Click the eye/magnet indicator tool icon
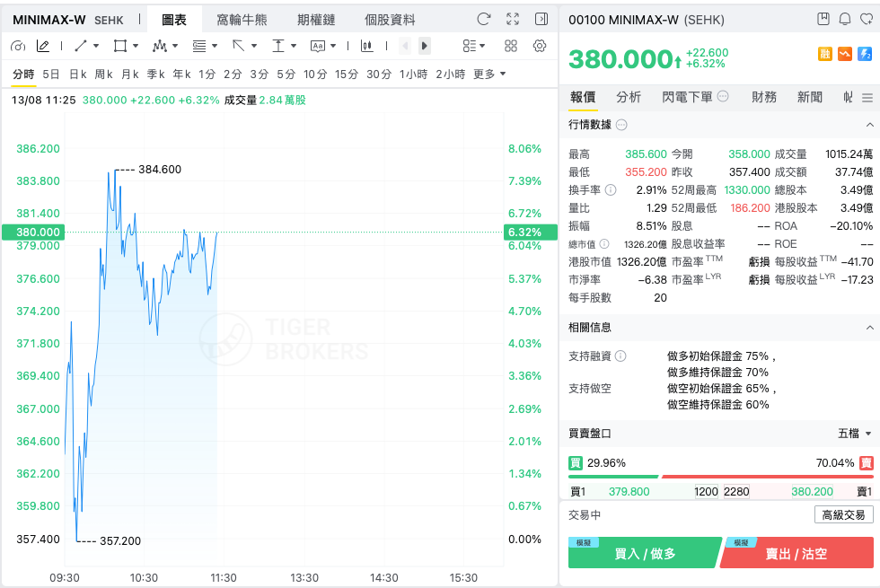This screenshot has width=880, height=588. click(18, 46)
